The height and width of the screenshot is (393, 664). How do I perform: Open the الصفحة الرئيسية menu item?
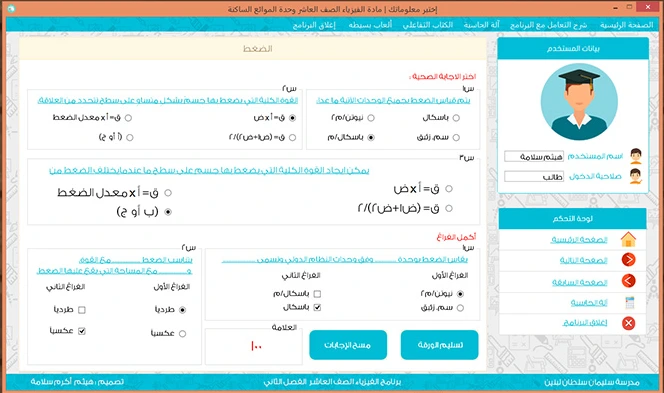[x=626, y=25]
